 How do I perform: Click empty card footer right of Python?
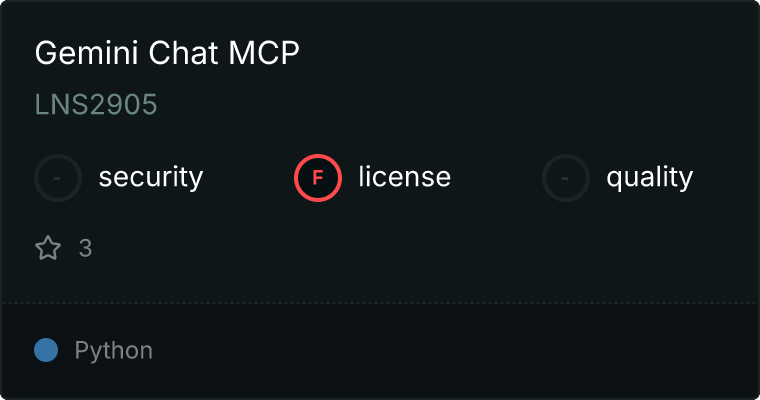click(x=456, y=351)
